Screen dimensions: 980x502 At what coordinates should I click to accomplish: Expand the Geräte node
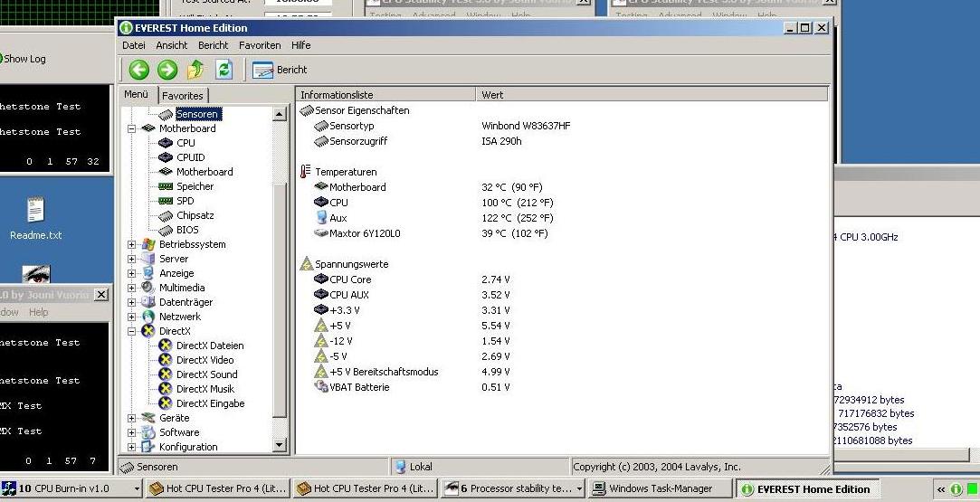tap(132, 418)
